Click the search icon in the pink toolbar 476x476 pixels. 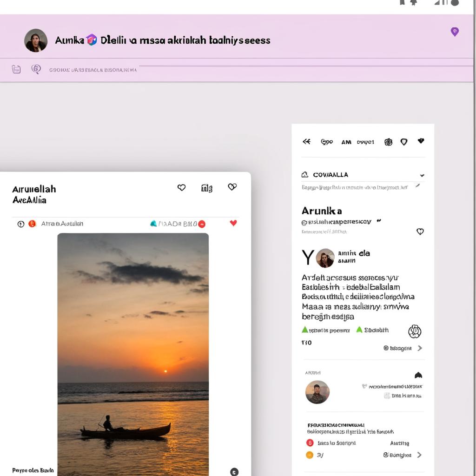(36, 69)
